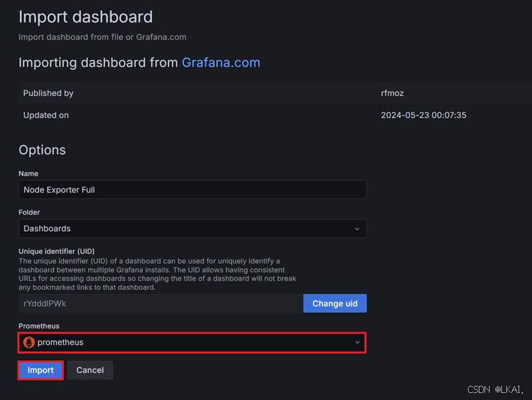
Task: Click subtitle Import dashboard from file or Grafana.com
Action: tap(103, 37)
